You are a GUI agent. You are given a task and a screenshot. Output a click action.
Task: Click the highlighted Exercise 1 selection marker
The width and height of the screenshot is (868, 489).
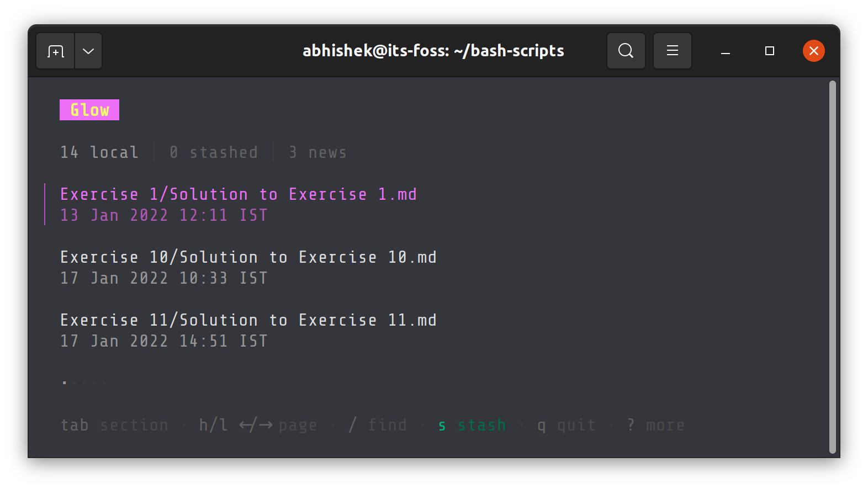pyautogui.click(x=46, y=204)
